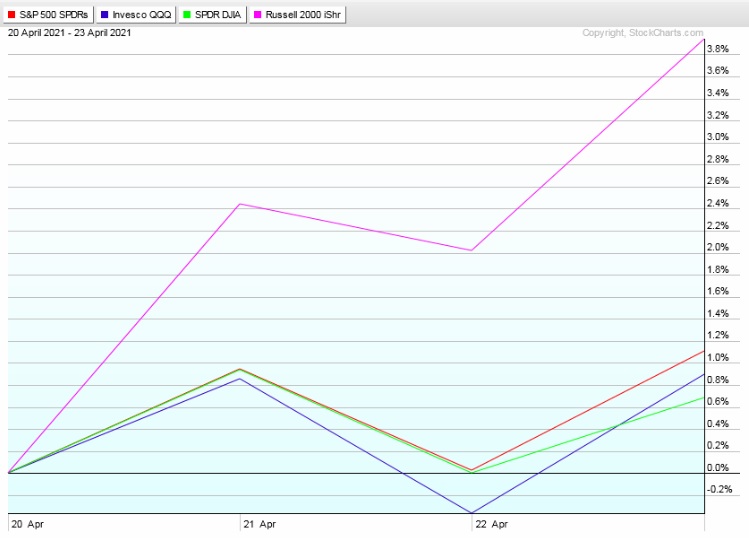The height and width of the screenshot is (538, 749).
Task: Click the 0.8% y-axis label
Action: pyautogui.click(x=718, y=380)
